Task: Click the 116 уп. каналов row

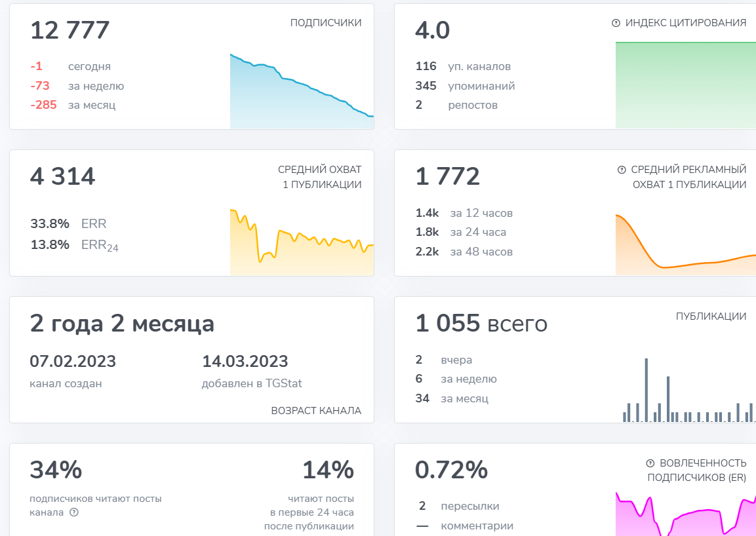Action: pos(463,67)
